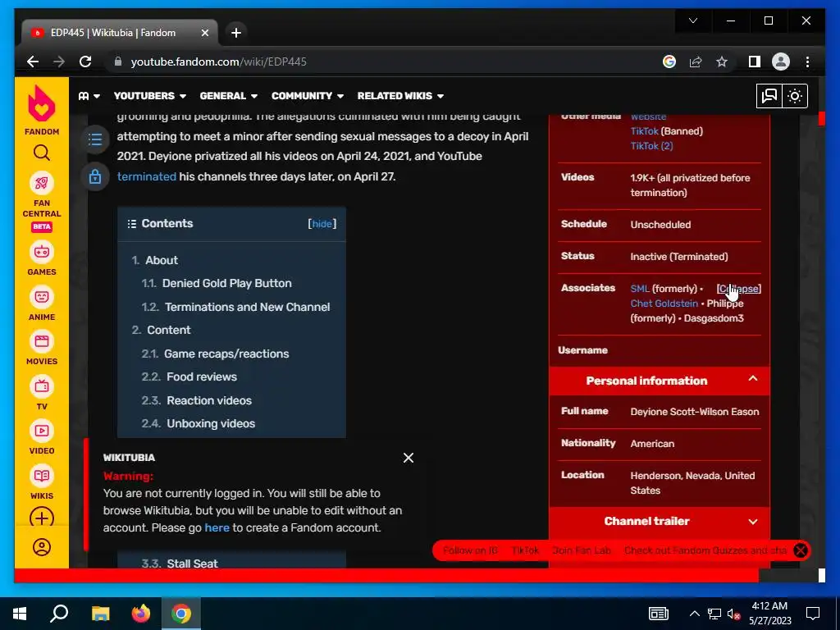Open the TikTok (2) link
The image size is (840, 630).
tap(651, 146)
